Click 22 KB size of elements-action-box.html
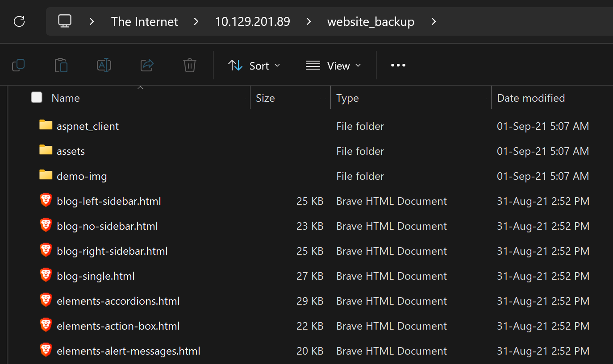The width and height of the screenshot is (613, 364). (x=310, y=326)
